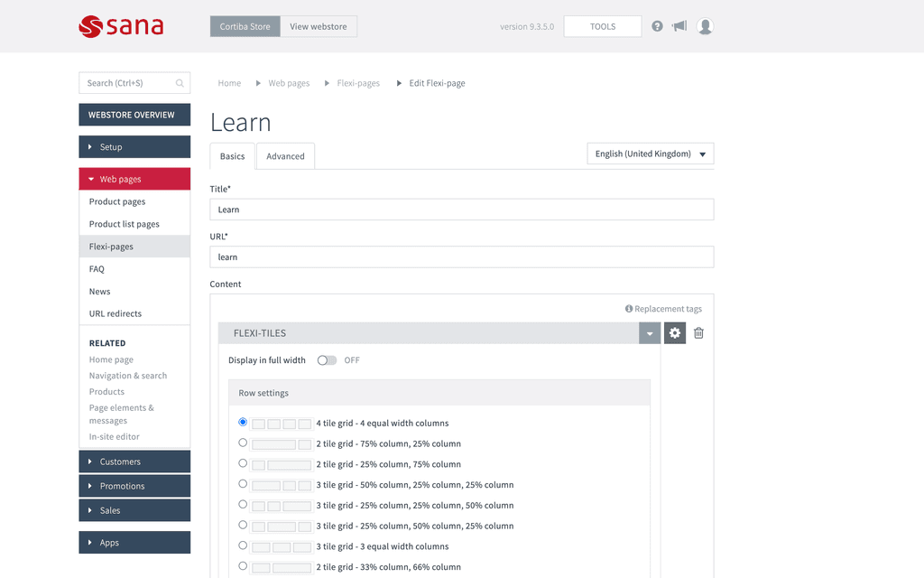Toggle Display in full width switch

tap(327, 360)
